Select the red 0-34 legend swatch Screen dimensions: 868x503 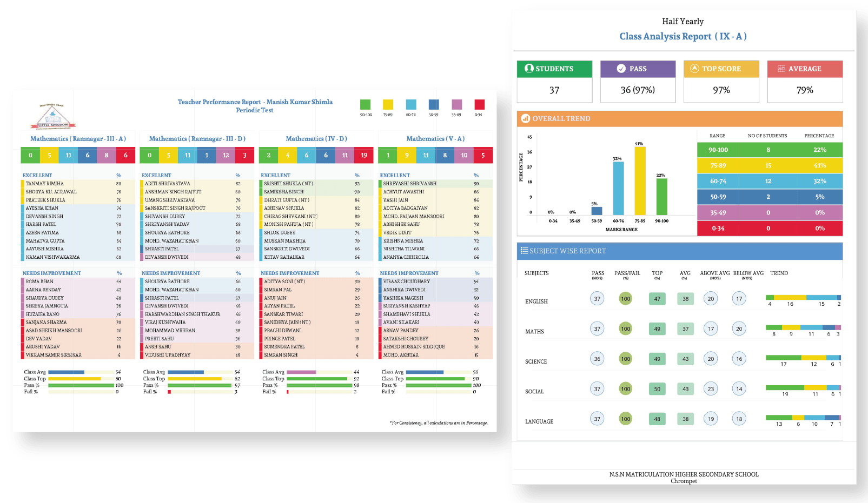tap(479, 105)
